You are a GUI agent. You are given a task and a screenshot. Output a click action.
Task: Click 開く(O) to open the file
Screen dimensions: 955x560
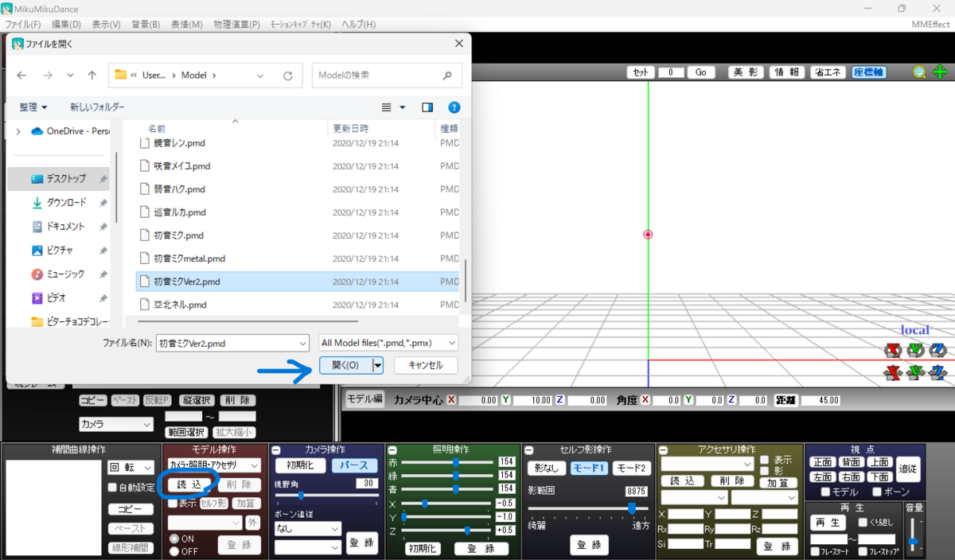(x=345, y=365)
